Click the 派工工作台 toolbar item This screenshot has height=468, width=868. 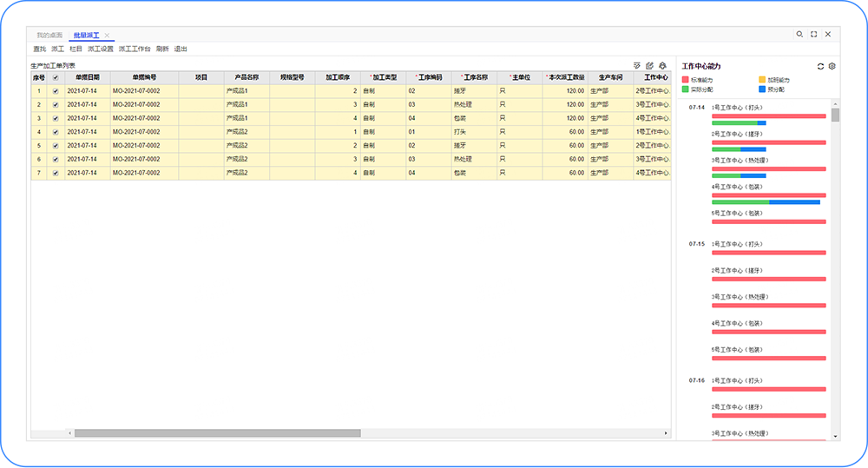135,49
